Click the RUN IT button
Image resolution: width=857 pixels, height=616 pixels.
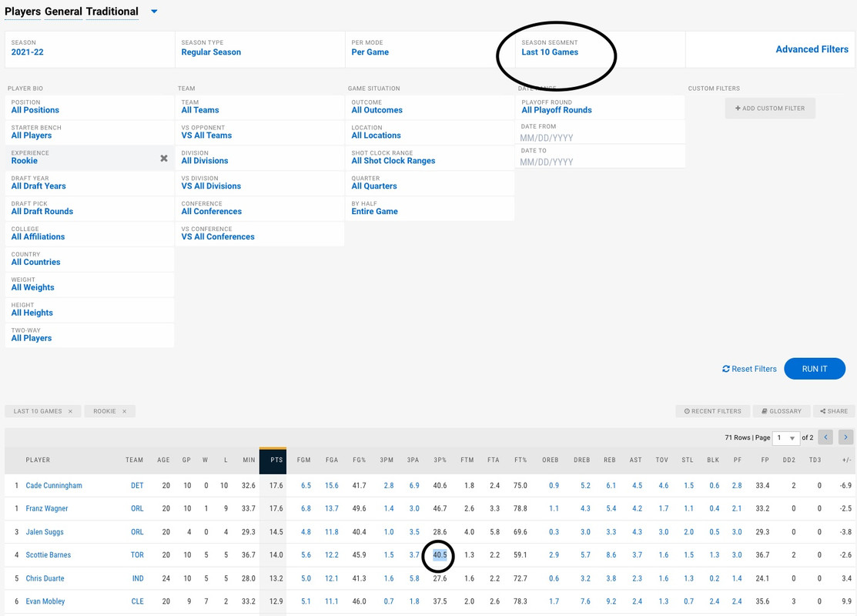[815, 369]
